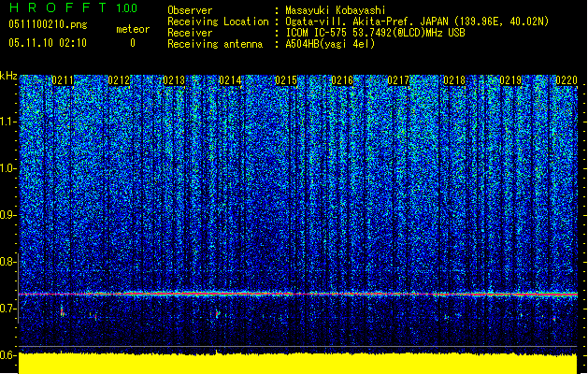Click the meteor count value 0

point(133,43)
